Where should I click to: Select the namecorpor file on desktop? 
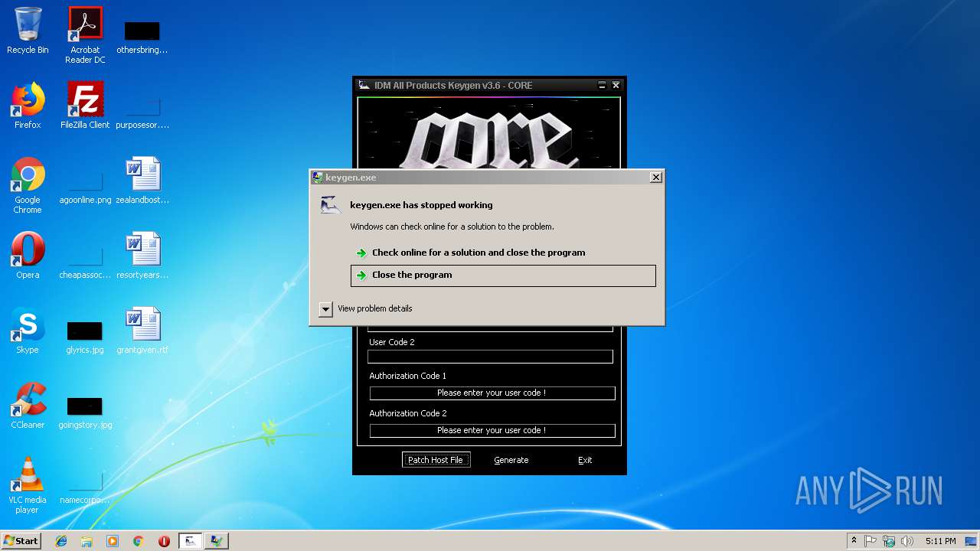click(85, 487)
